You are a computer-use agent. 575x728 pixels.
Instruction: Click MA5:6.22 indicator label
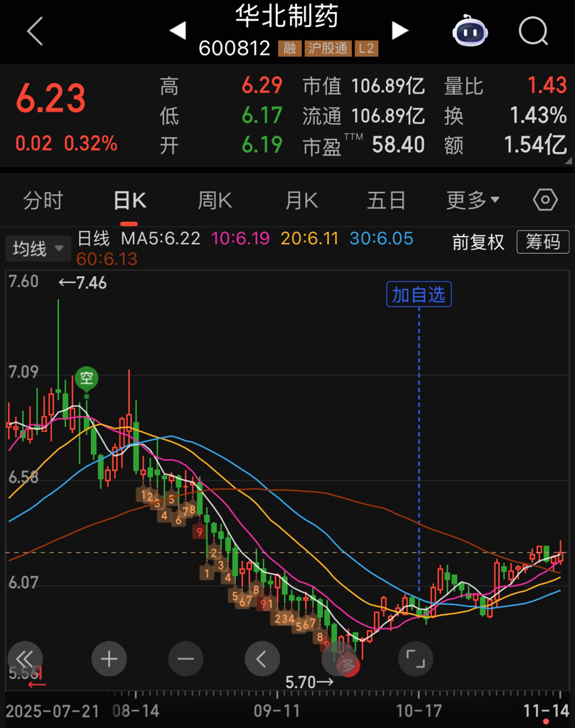[161, 239]
